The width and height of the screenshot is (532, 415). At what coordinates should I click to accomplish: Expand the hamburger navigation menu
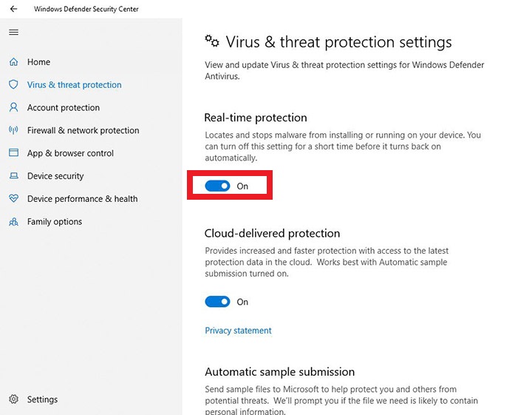(x=13, y=33)
